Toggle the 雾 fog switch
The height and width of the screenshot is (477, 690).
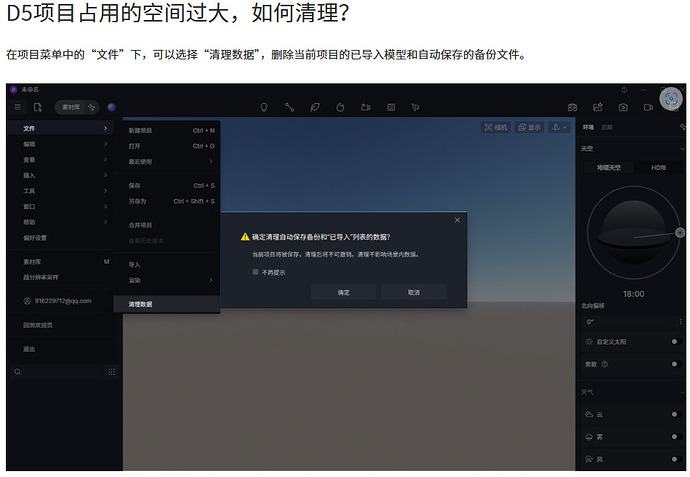click(676, 437)
